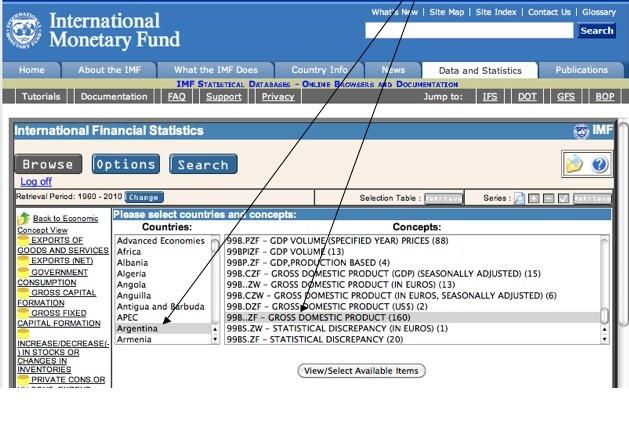Viewport: 629px width, 446px height.
Task: Open the News tab
Action: (x=393, y=70)
